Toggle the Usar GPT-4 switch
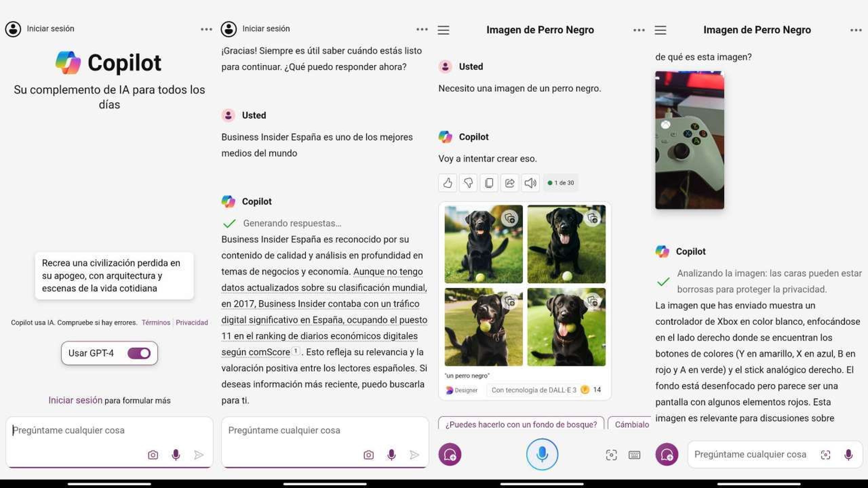868x488 pixels. point(139,353)
